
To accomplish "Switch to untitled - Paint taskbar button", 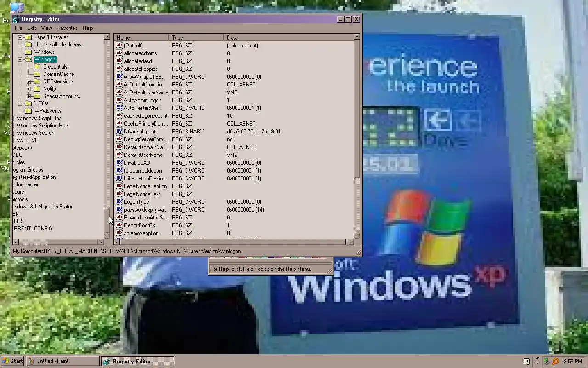I will tap(62, 361).
